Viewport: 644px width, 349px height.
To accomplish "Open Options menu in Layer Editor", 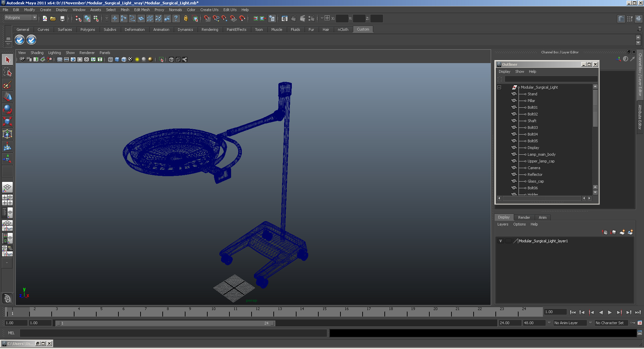I will point(519,224).
